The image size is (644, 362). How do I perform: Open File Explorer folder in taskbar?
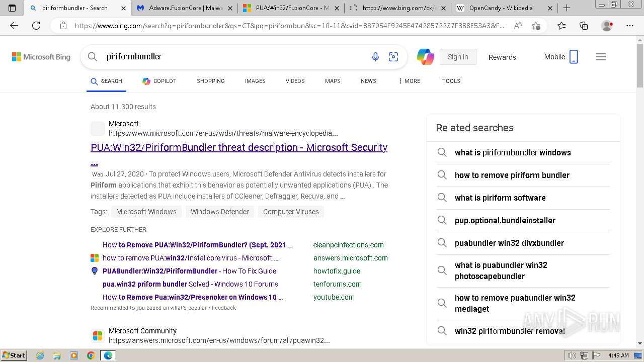[x=57, y=355]
